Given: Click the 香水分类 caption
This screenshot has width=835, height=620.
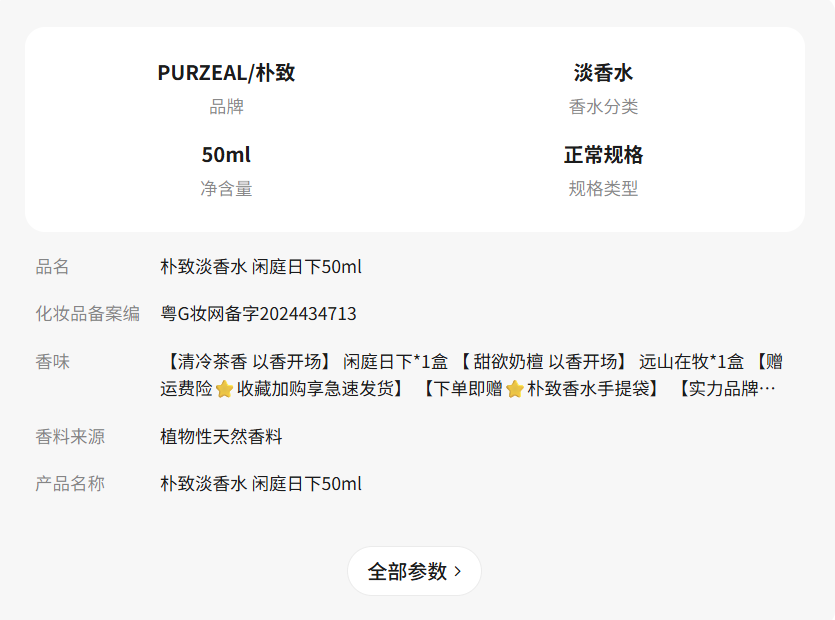Looking at the screenshot, I should [603, 107].
